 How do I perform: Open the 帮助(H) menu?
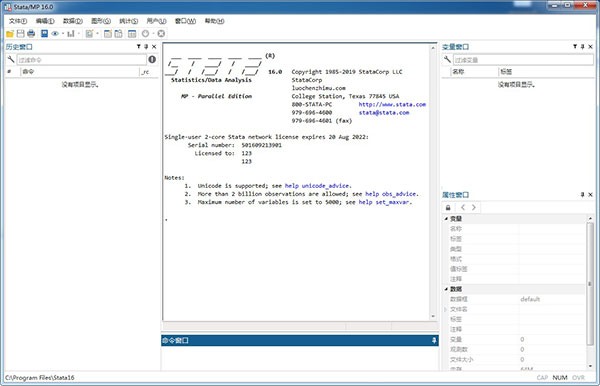click(x=214, y=21)
